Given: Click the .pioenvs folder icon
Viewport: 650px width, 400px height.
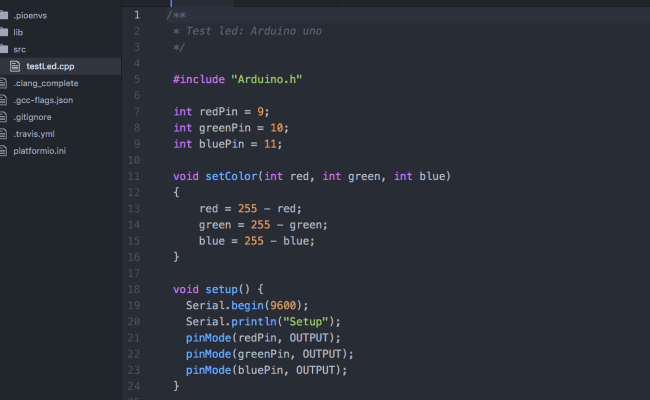Looking at the screenshot, I should [4, 15].
